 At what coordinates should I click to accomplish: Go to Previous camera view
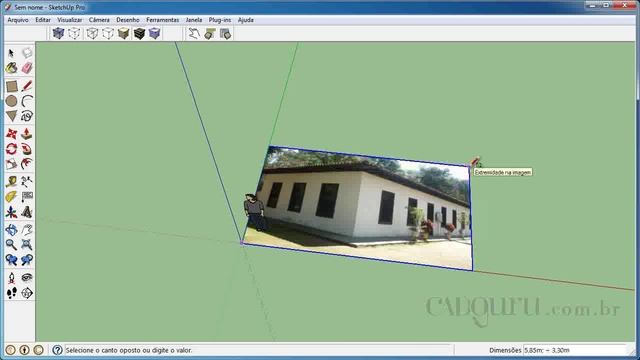tap(11, 260)
